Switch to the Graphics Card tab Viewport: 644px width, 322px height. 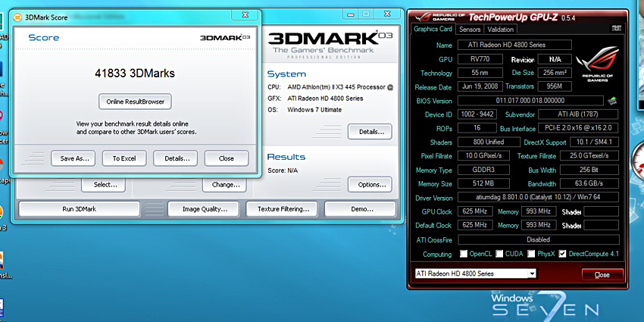pyautogui.click(x=433, y=29)
